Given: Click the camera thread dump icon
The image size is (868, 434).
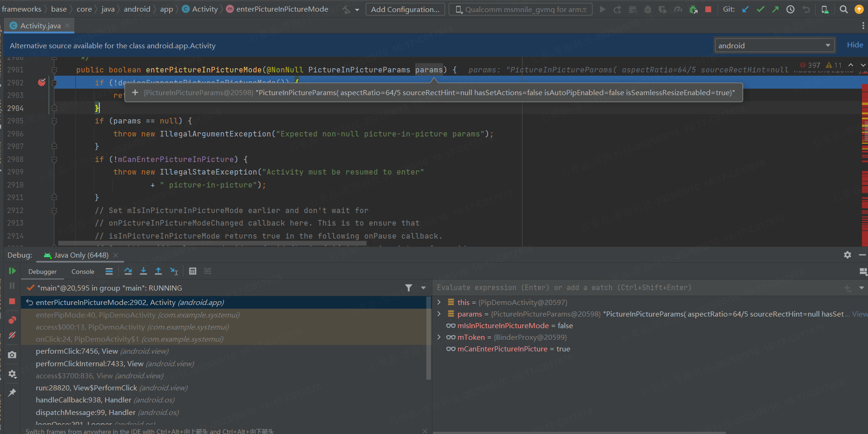Looking at the screenshot, I should 12,355.
